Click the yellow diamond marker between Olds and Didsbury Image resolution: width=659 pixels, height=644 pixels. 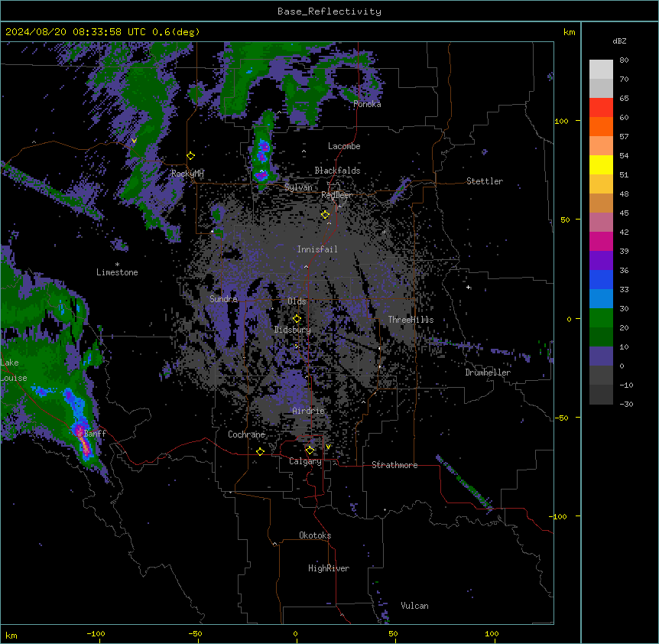click(x=297, y=319)
